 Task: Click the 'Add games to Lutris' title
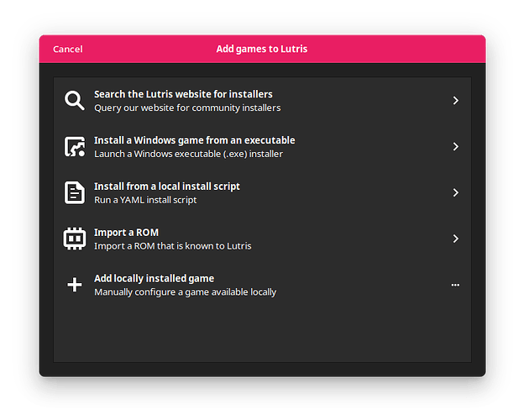coord(262,50)
